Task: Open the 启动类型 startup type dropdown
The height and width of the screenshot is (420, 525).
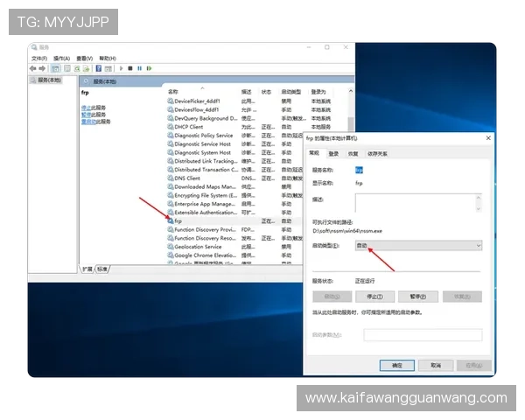Action: pyautogui.click(x=417, y=247)
